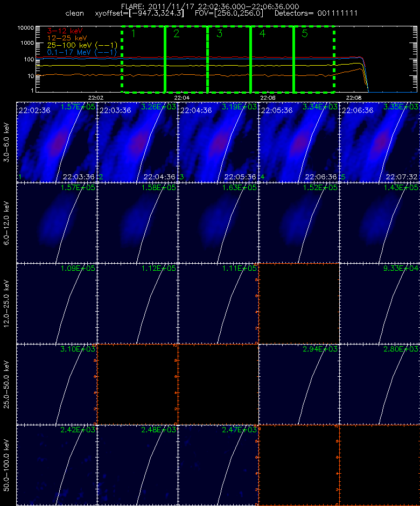The image size is (420, 506).
Task: Click the 22:02:36 start time label
Action: coord(34,110)
